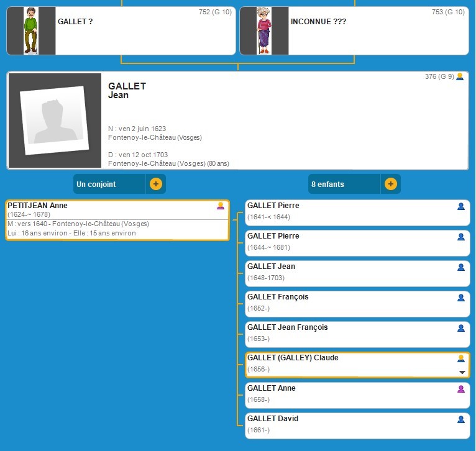Click the placeholder photo of Jean GALLET
476x451 pixels.
[54, 121]
